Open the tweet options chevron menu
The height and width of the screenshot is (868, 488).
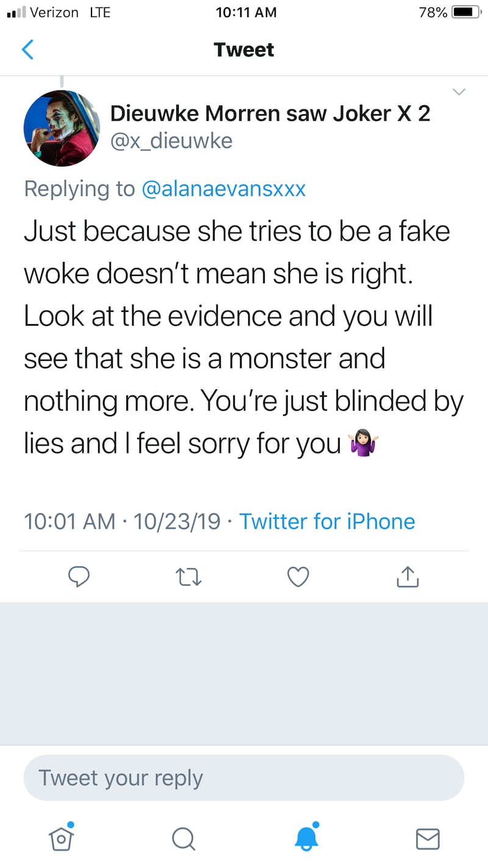(x=459, y=92)
